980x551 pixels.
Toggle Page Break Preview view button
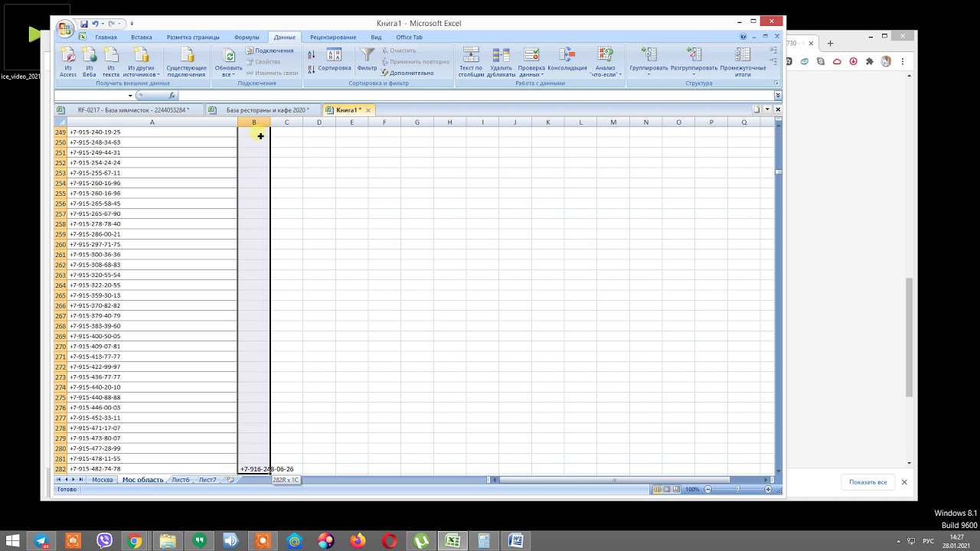point(676,490)
